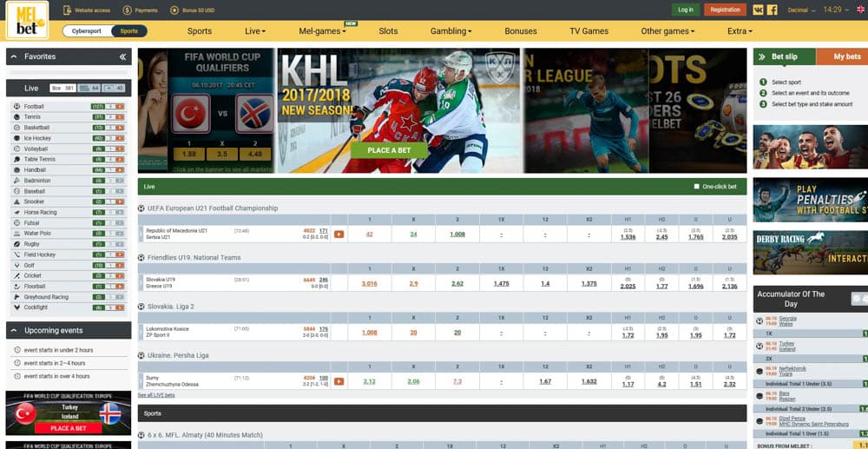The width and height of the screenshot is (868, 449).
Task: Select odds 1.475 for Slovakia U19 1X
Action: coord(501,283)
